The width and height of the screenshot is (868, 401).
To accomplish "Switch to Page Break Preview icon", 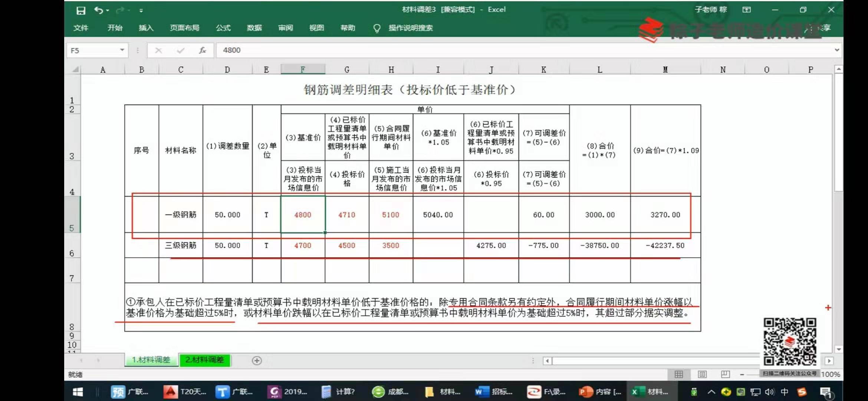I will 725,374.
